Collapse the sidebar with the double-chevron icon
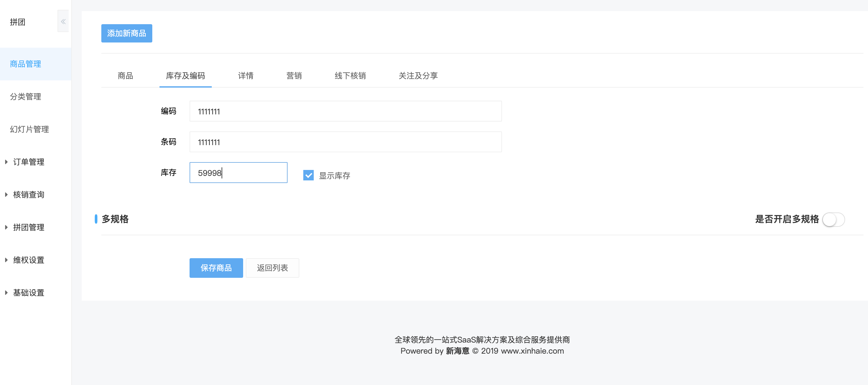Screen dimensions: 868x385 (x=63, y=22)
